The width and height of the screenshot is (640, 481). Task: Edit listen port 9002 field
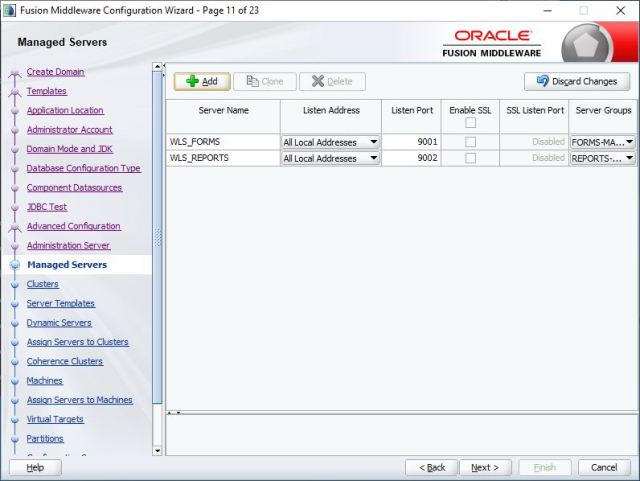pyautogui.click(x=411, y=158)
